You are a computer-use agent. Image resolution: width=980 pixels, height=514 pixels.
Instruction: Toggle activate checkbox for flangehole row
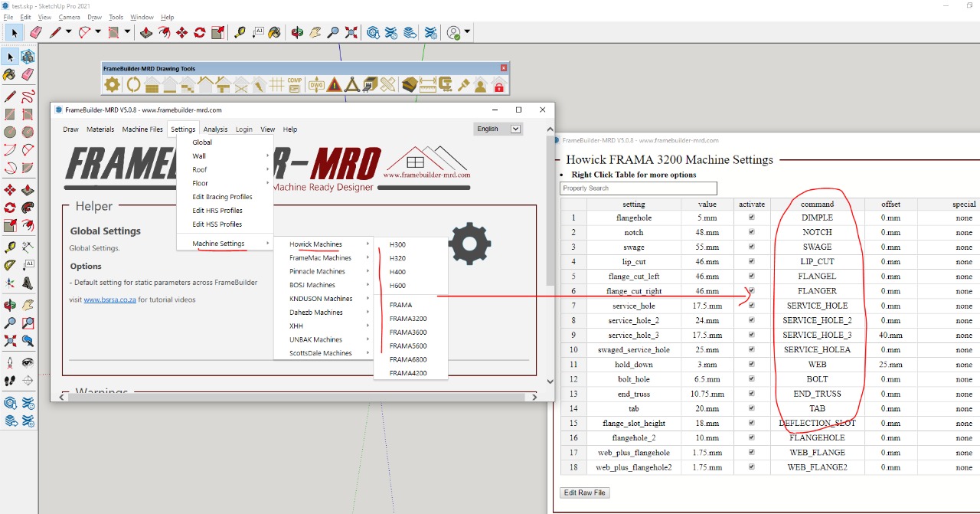(751, 218)
